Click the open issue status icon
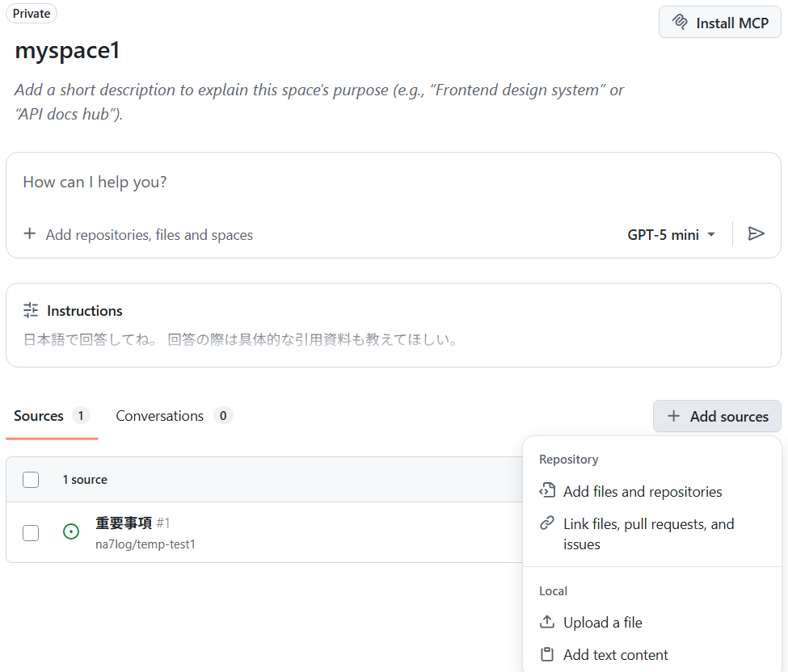788x672 pixels. click(x=71, y=531)
